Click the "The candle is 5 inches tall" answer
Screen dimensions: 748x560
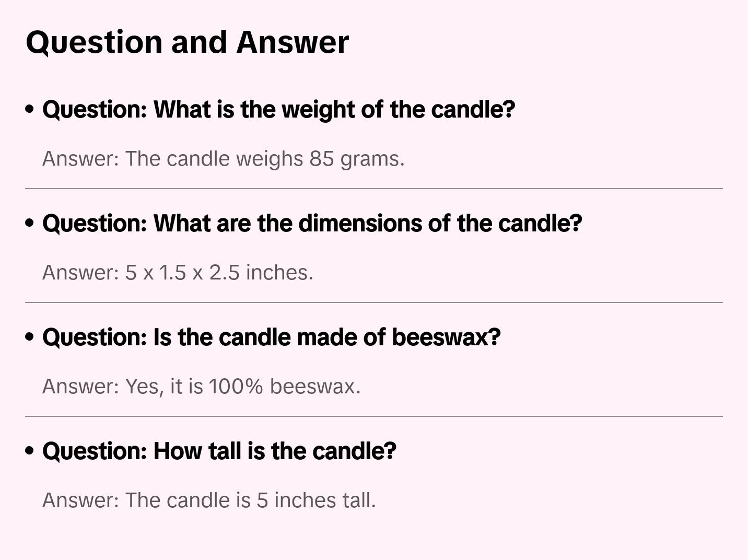(250, 500)
